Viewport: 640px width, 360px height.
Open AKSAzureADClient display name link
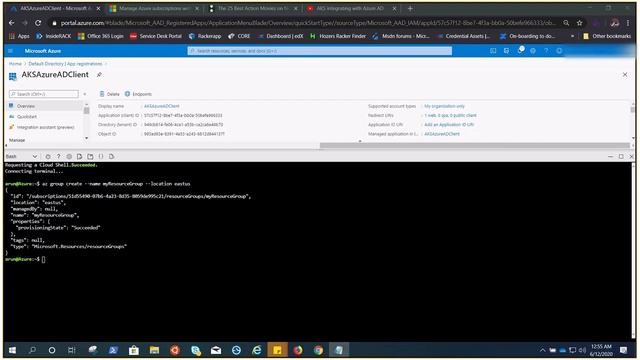pyautogui.click(x=162, y=106)
